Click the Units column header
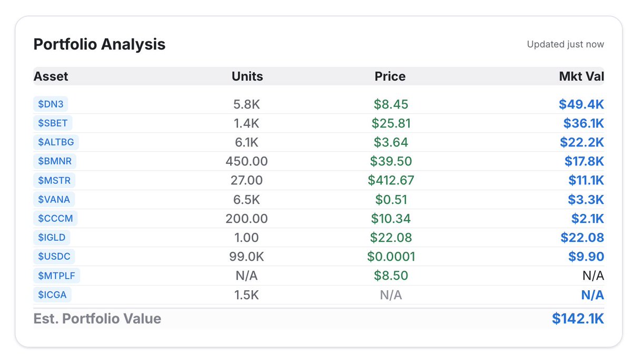The image size is (632, 364). tap(247, 76)
